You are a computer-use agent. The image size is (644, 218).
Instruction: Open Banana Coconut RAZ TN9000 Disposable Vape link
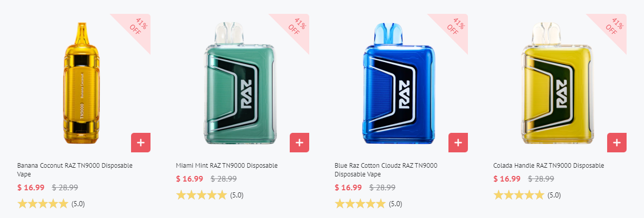pos(75,170)
